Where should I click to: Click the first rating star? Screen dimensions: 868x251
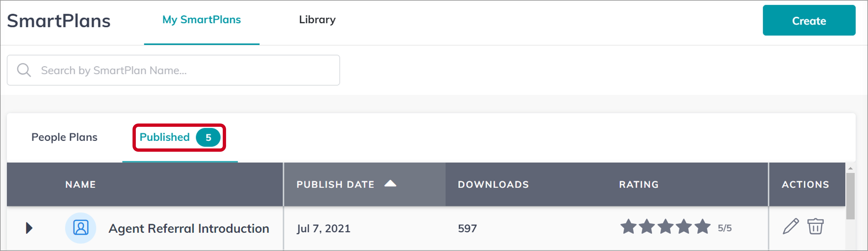coord(629,226)
